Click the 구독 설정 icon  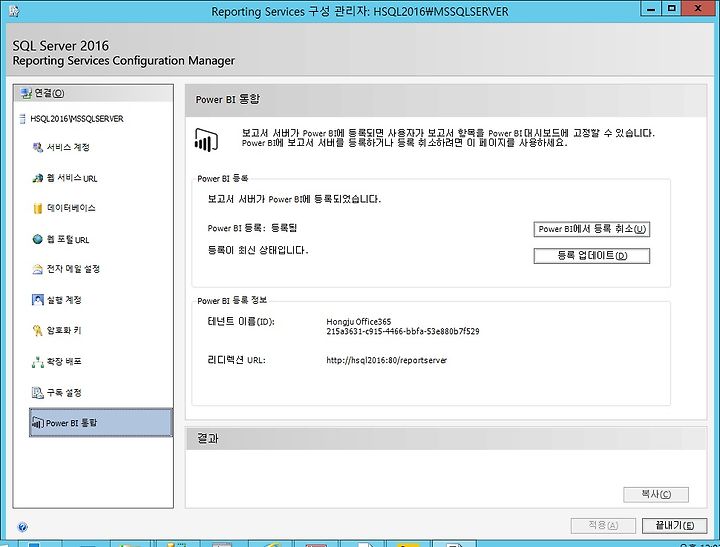37,393
